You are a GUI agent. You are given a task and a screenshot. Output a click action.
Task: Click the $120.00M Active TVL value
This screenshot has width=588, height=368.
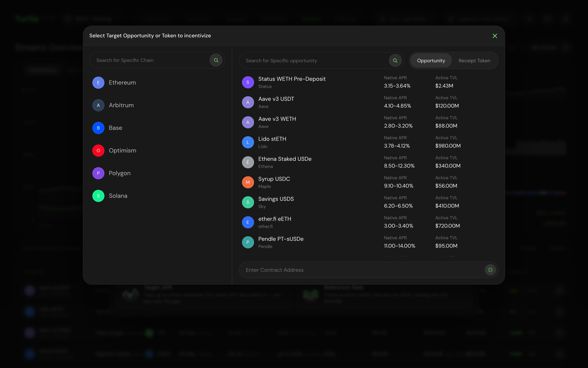point(447,106)
